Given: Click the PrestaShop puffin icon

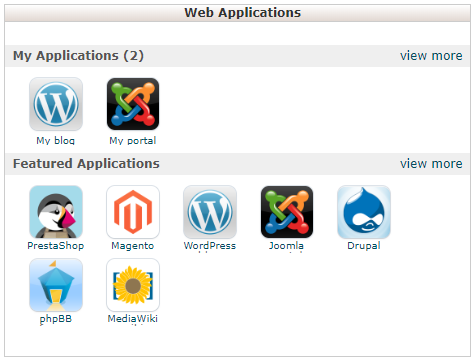Looking at the screenshot, I should tap(56, 212).
